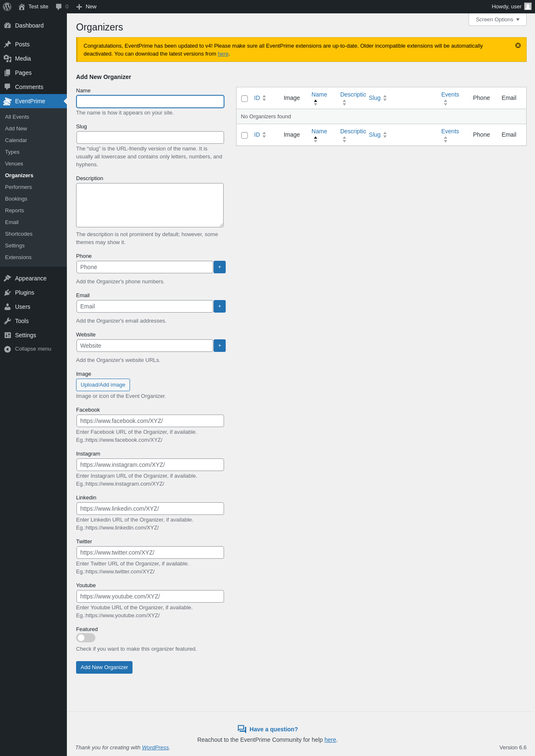Click the Tools wrench icon
Screen dimensions: 535x756
8,321
